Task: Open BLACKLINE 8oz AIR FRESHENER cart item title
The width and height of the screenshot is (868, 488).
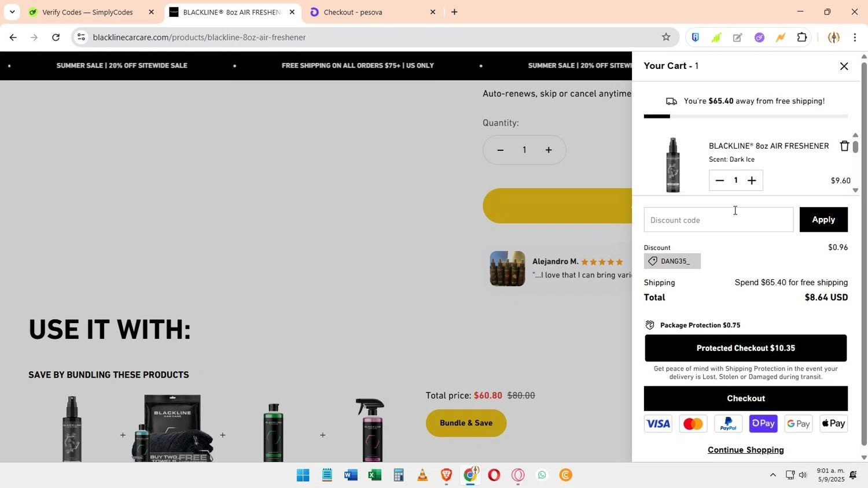Action: click(768, 146)
